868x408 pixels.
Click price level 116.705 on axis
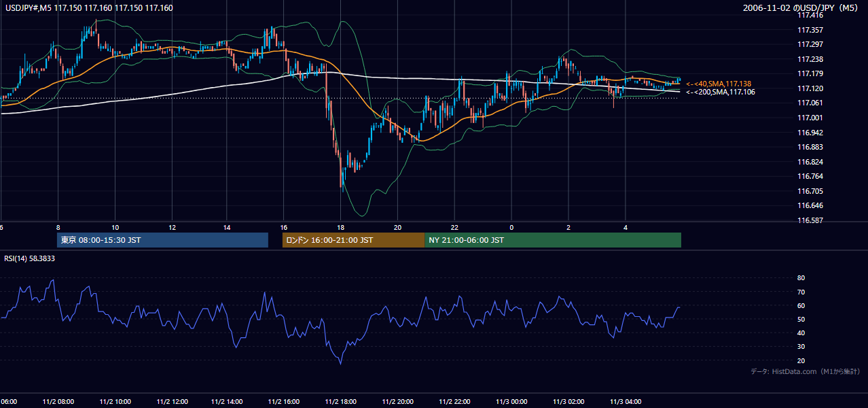pos(810,191)
